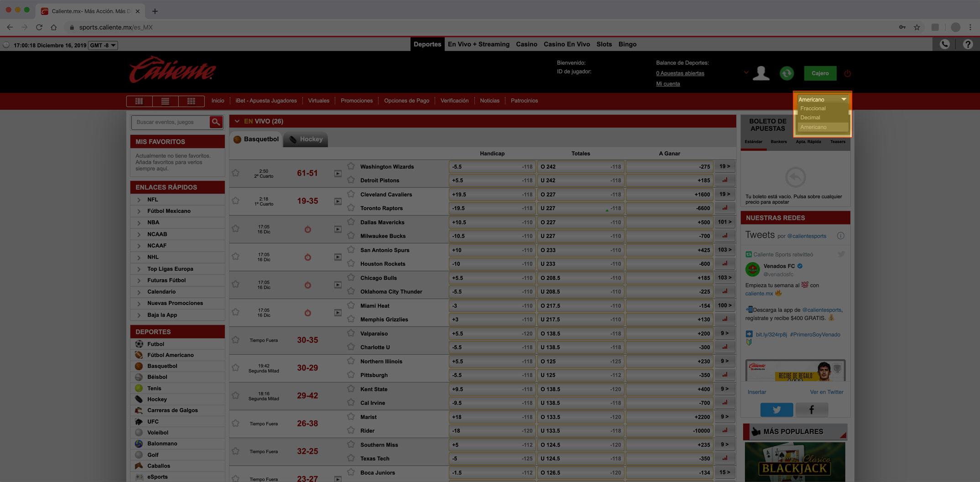Open the user profile avatar icon
The width and height of the screenshot is (980, 482).
761,73
